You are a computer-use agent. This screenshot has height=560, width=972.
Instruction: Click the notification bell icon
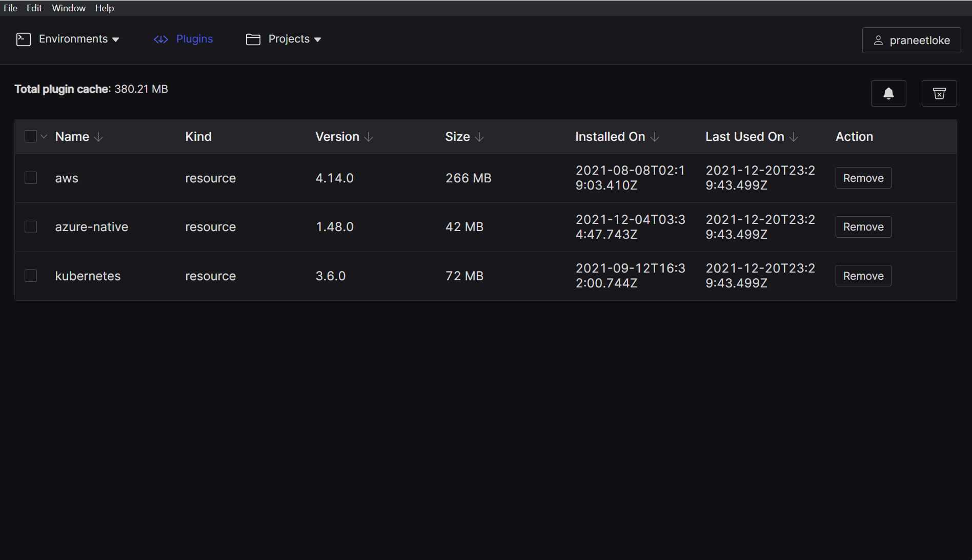pyautogui.click(x=888, y=93)
